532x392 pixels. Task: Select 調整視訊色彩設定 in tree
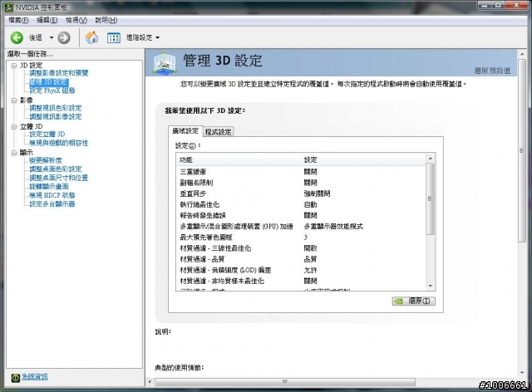[56, 108]
